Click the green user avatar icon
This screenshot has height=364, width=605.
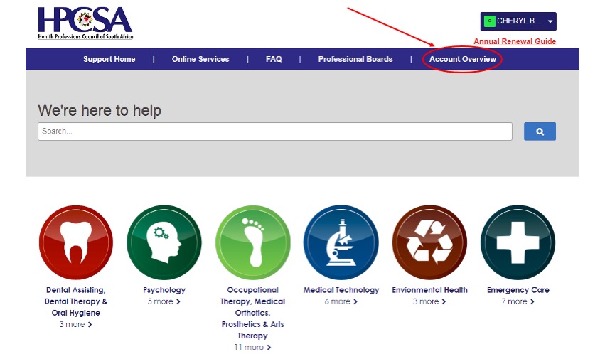(x=489, y=21)
